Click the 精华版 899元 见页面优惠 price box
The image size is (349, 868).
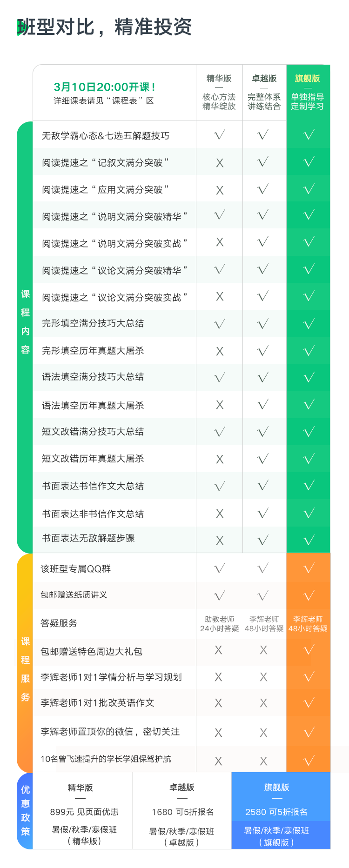pos(84,812)
